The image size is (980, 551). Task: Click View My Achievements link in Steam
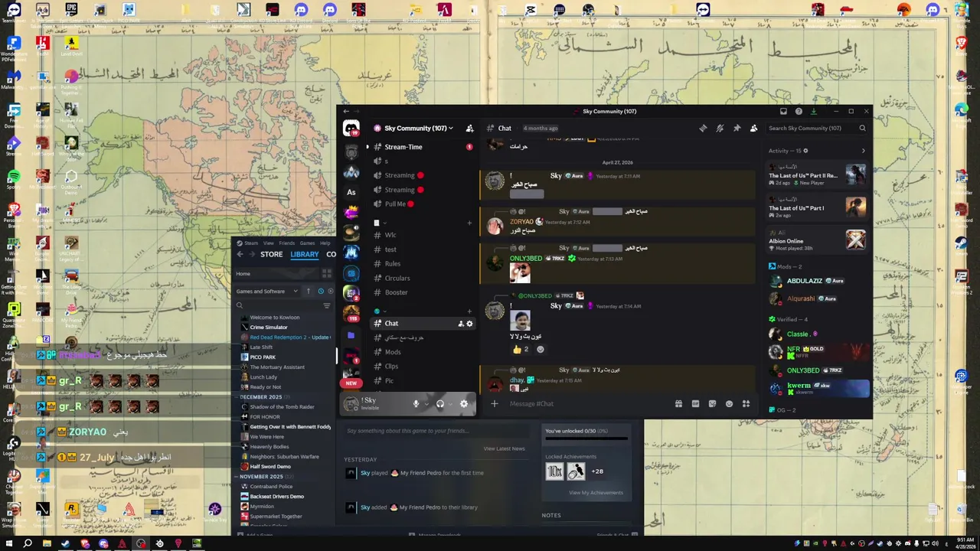click(596, 493)
